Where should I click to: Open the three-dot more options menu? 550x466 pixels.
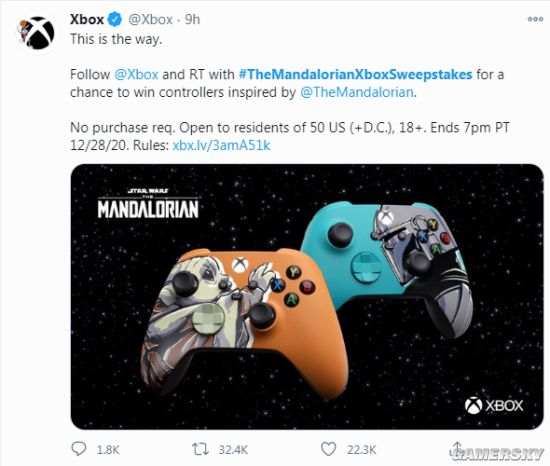535,19
